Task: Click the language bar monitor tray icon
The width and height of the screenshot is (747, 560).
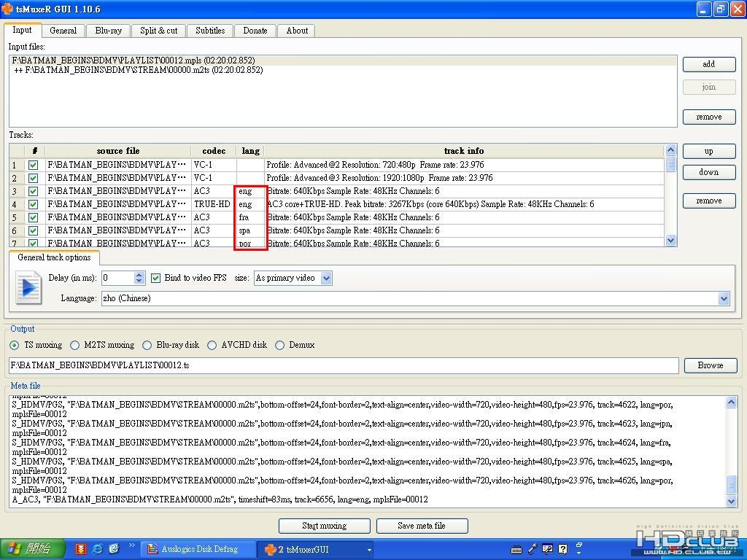Action: click(x=547, y=549)
